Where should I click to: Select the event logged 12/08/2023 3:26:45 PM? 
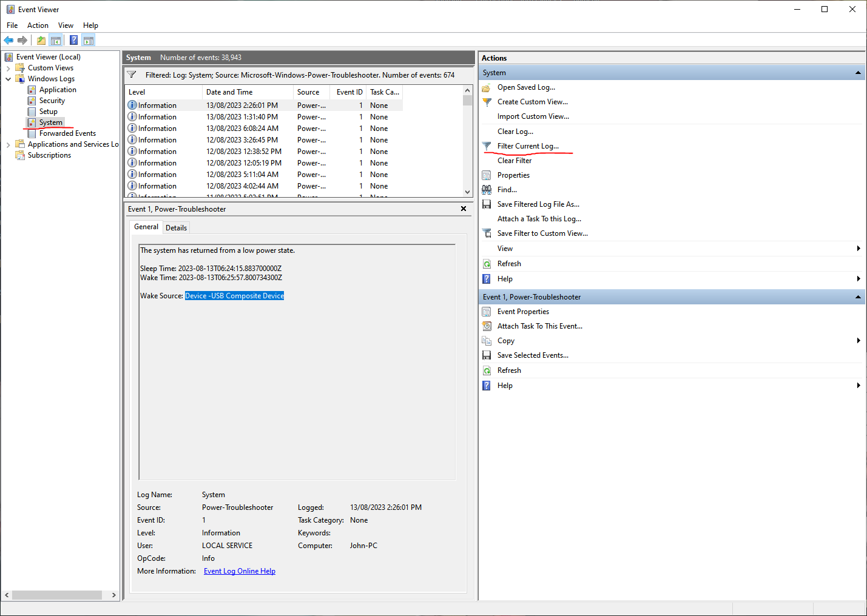[x=264, y=140]
